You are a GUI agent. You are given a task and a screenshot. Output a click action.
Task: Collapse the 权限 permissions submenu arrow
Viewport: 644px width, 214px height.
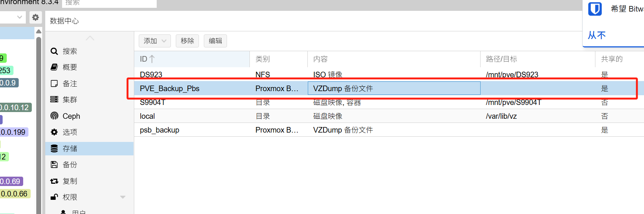[123, 197]
